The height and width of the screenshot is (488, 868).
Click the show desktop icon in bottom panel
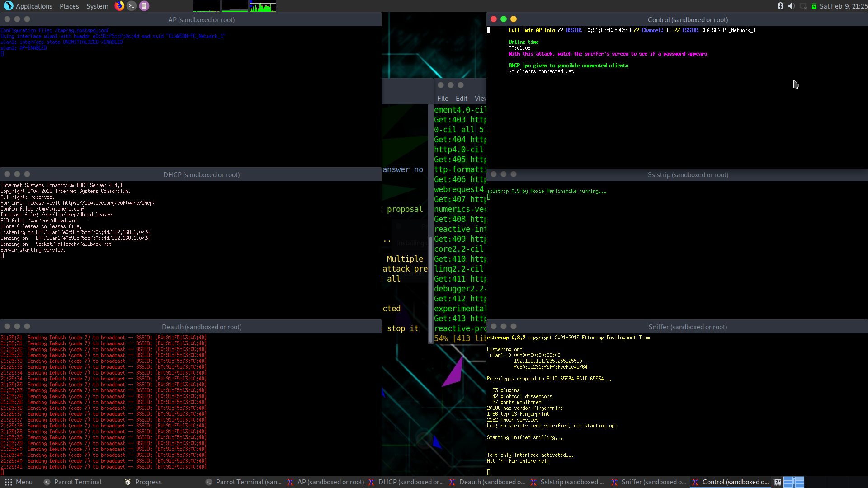click(x=777, y=482)
